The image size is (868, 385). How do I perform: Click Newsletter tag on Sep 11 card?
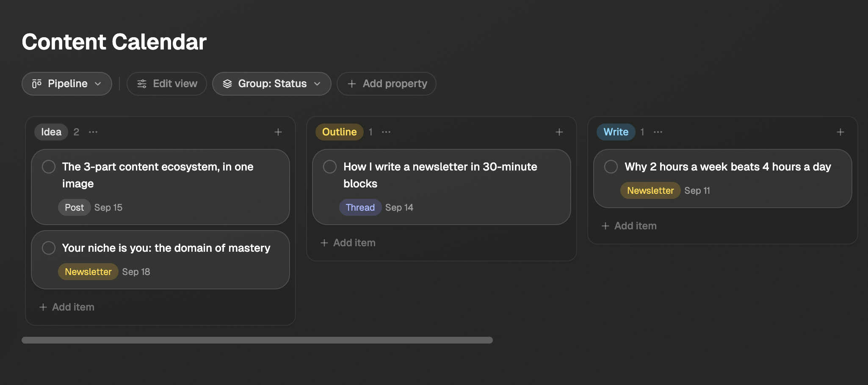coord(650,190)
